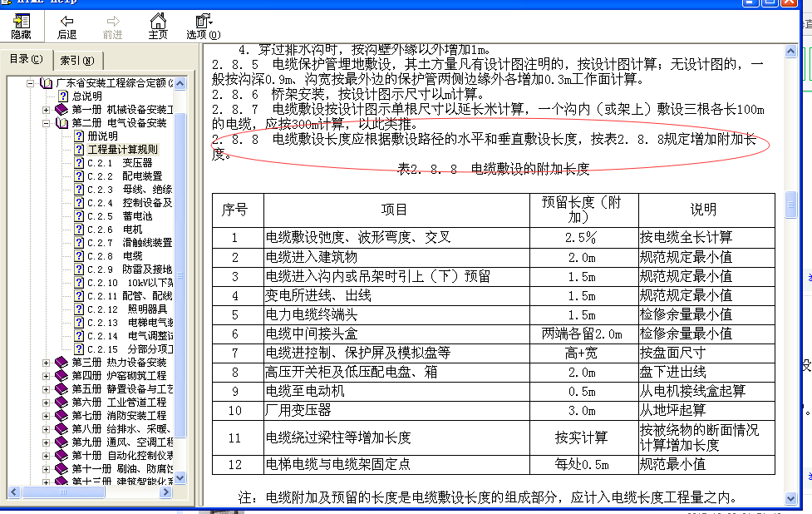Click the book icon of 第一册 机械设备安装
This screenshot has width=812, height=514.
coord(62,109)
